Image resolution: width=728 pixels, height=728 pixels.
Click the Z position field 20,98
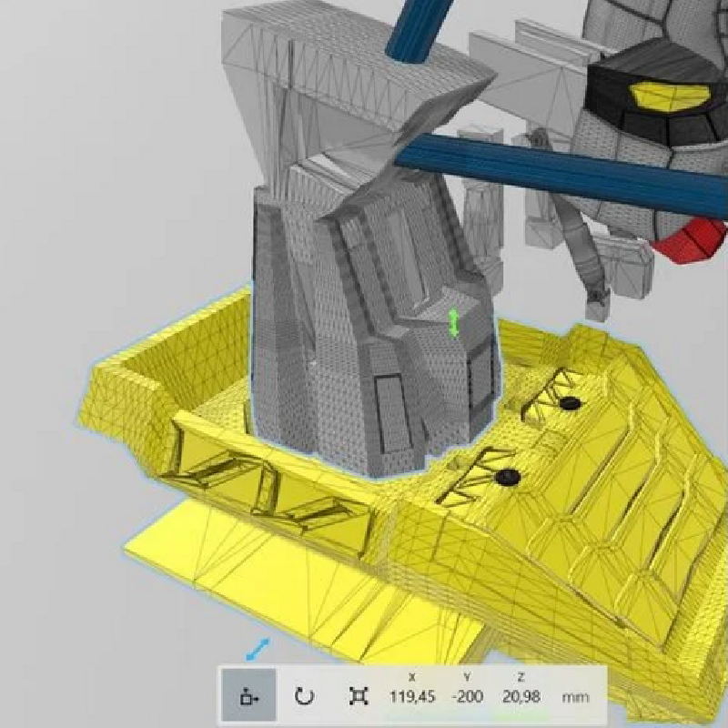pos(521,697)
